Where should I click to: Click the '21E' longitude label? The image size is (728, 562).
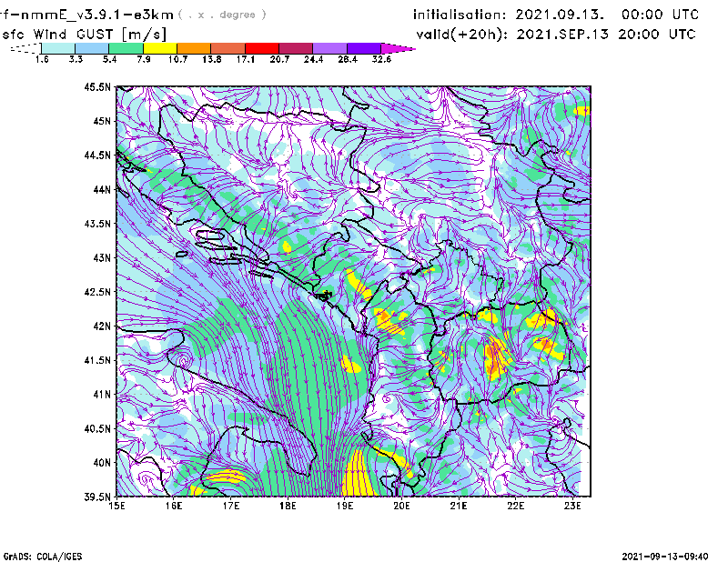click(459, 506)
